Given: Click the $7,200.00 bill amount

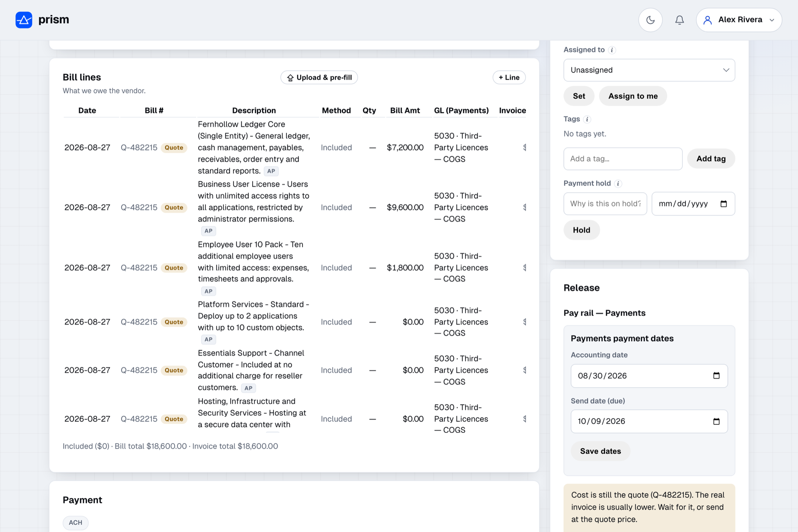Looking at the screenshot, I should point(405,148).
